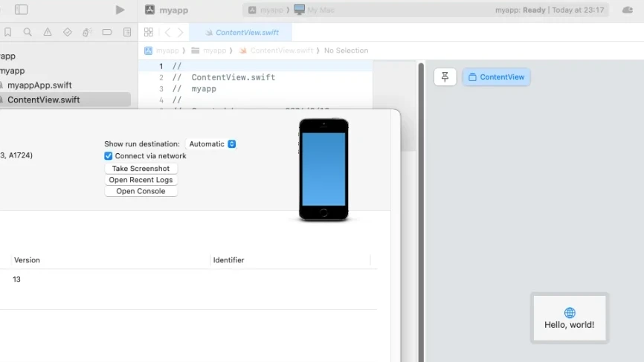Choose the My Mac run destination

click(x=315, y=10)
